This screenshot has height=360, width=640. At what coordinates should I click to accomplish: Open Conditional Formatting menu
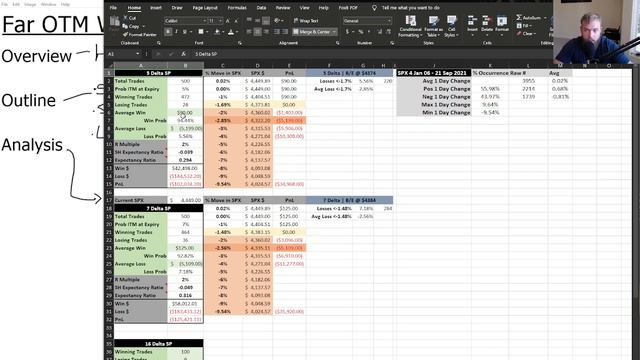[410, 27]
